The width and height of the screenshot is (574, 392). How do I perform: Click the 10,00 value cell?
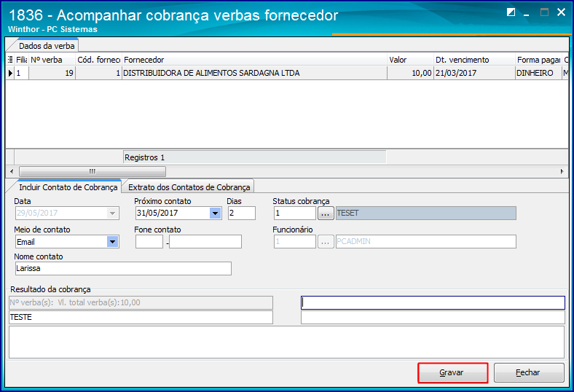coord(410,73)
